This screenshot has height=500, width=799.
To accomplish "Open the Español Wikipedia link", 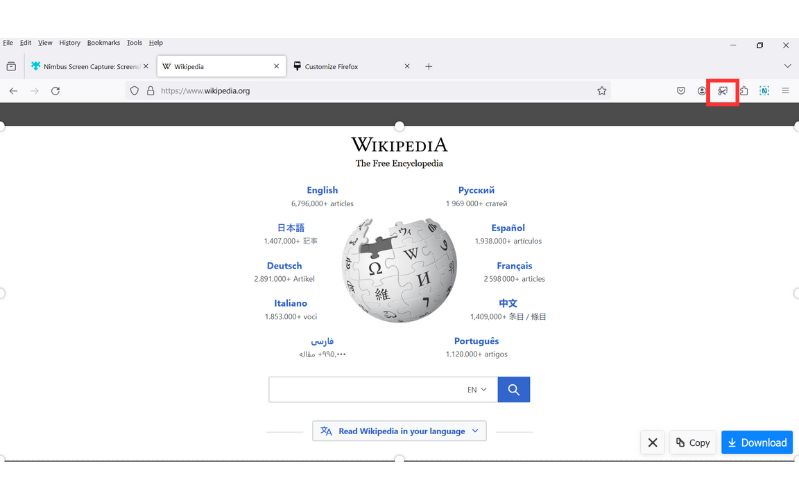I will tap(508, 228).
